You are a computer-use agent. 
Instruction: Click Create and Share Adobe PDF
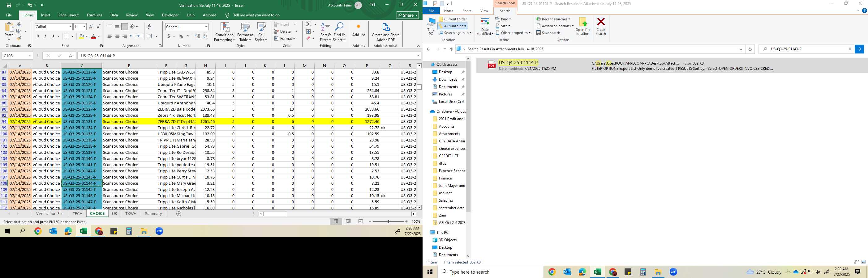pos(385,32)
